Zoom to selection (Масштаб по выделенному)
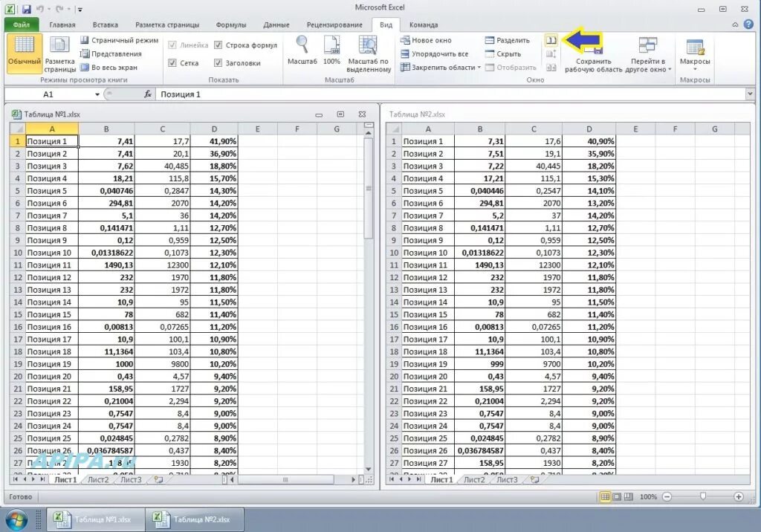The image size is (761, 532). pyautogui.click(x=369, y=54)
